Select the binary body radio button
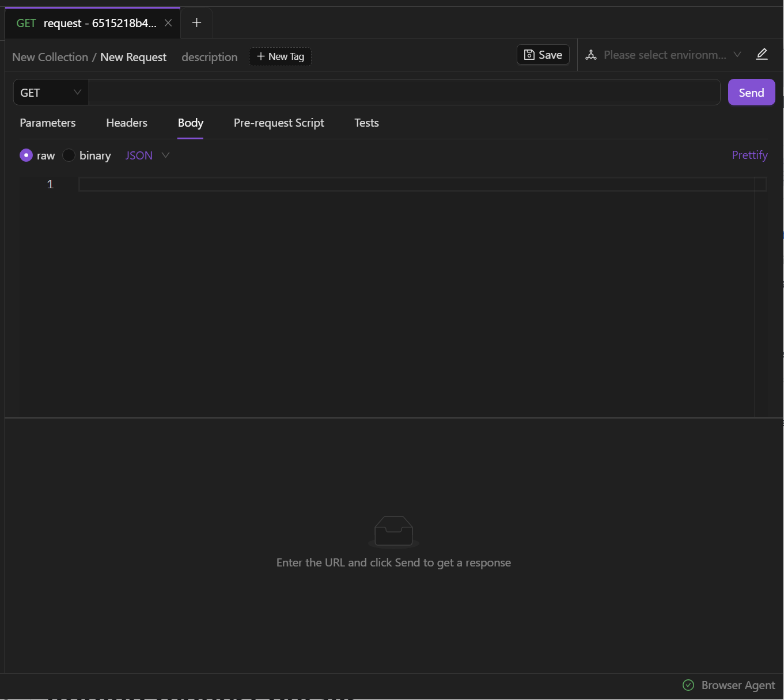784x700 pixels. (x=69, y=155)
